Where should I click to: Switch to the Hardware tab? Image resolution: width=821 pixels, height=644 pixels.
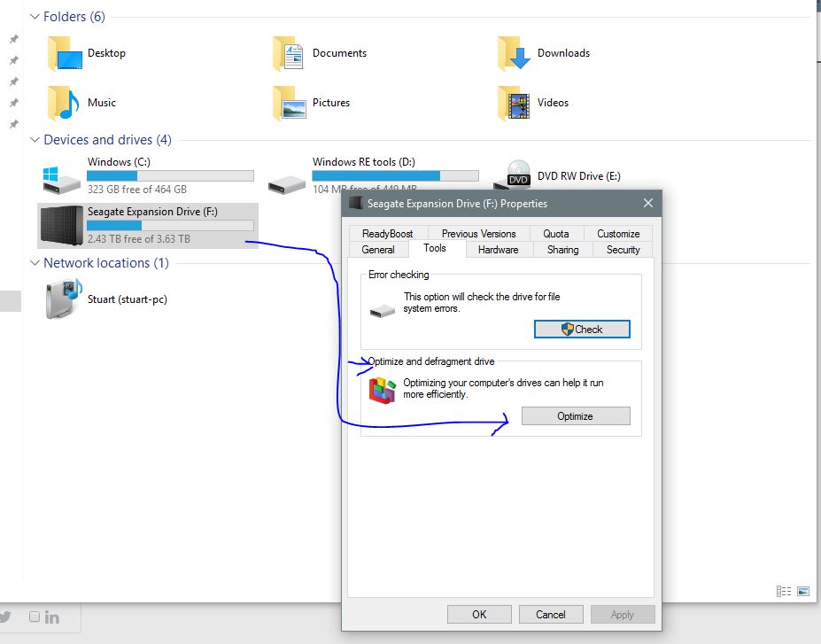[x=498, y=250]
